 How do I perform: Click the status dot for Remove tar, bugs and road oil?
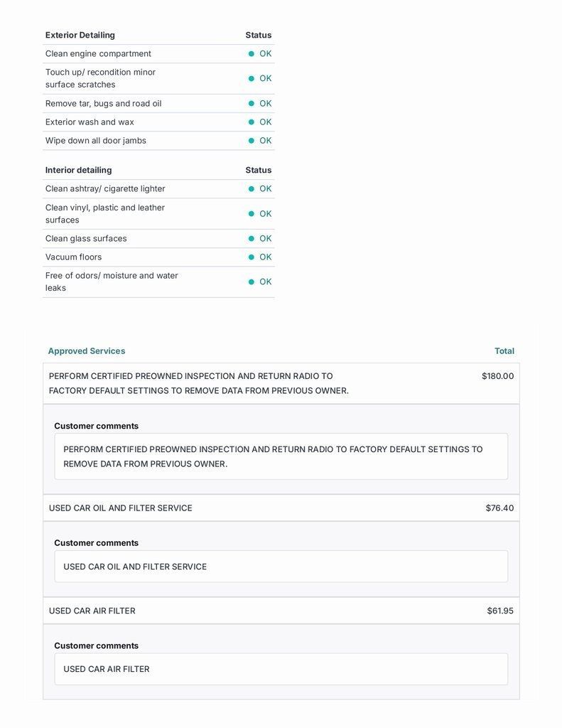252,104
